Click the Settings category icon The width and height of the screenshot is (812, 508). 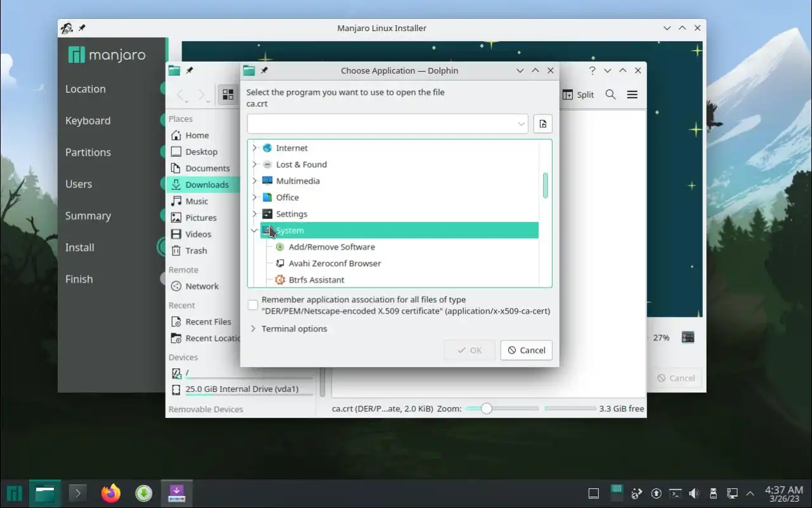click(x=267, y=214)
